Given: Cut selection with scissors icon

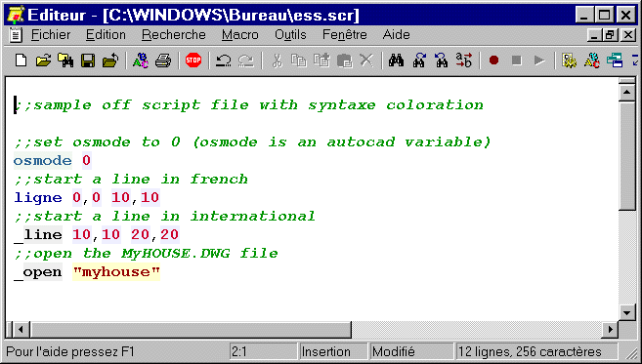Looking at the screenshot, I should [277, 61].
